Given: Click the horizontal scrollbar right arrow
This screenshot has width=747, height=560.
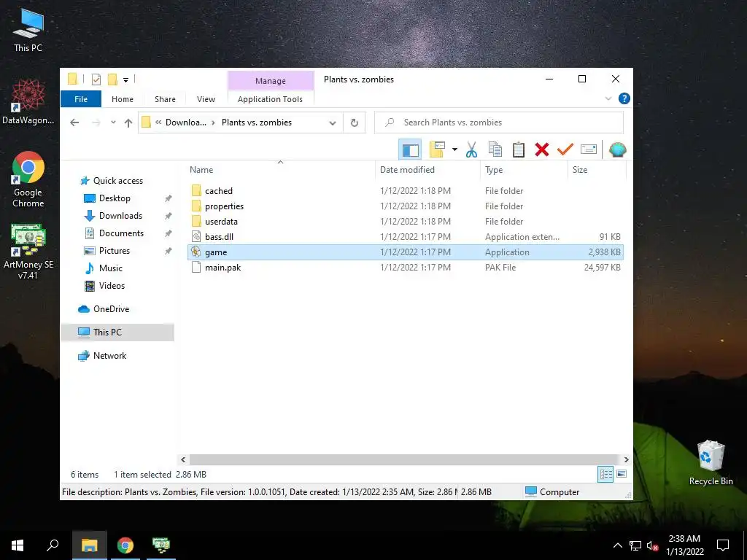Looking at the screenshot, I should click(626, 459).
